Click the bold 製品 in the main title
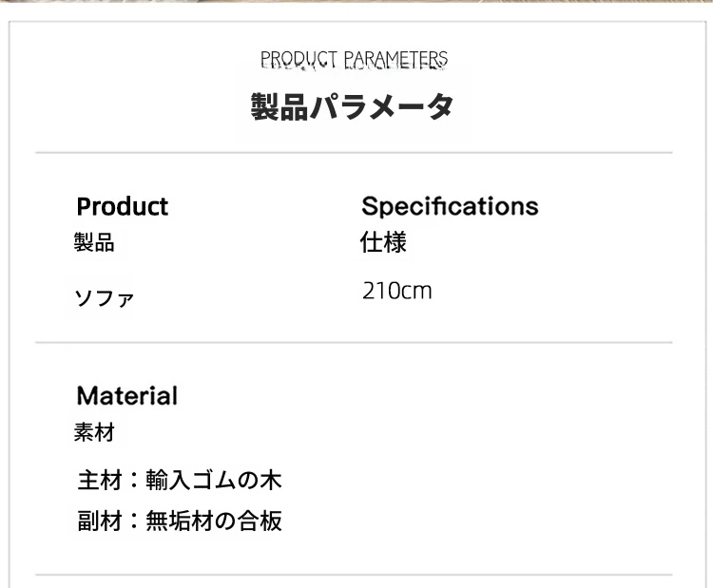The image size is (713, 588). [x=280, y=106]
